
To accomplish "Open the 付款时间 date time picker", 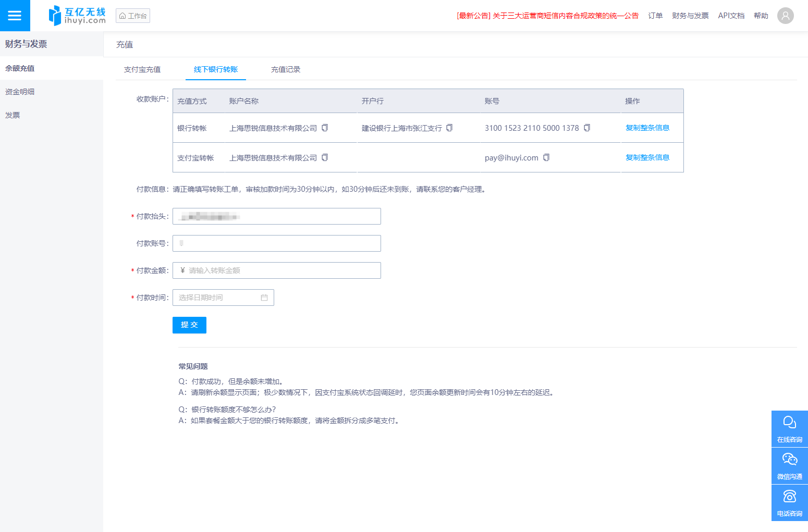I will coord(223,298).
